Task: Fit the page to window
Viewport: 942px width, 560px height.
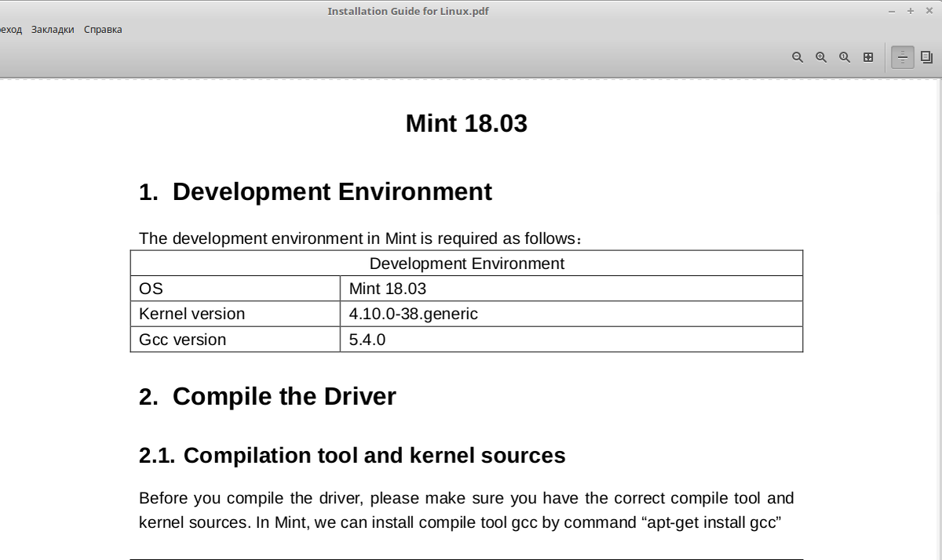Action: [868, 57]
